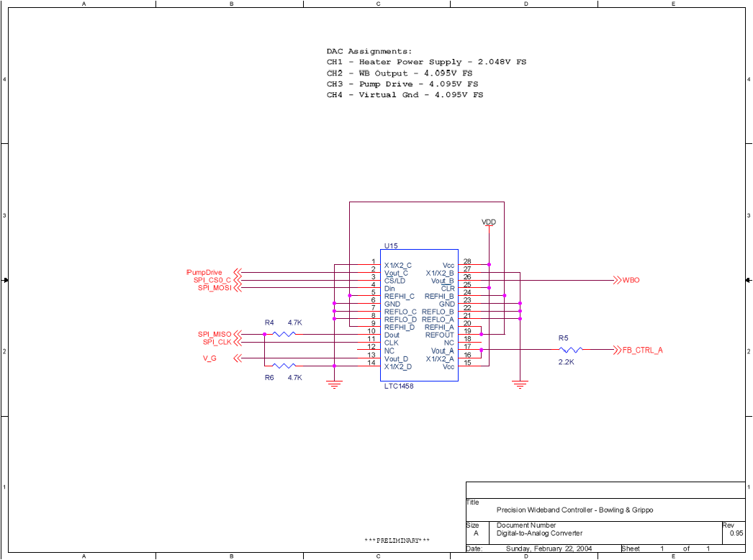Click the X1/X2_A pin name
This screenshot has width=753, height=560.
pyautogui.click(x=440, y=358)
